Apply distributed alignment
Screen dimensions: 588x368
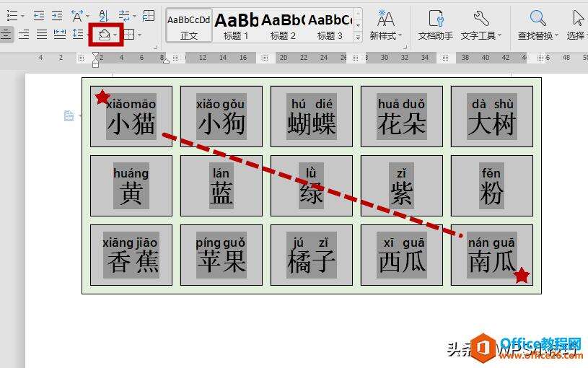coord(60,35)
